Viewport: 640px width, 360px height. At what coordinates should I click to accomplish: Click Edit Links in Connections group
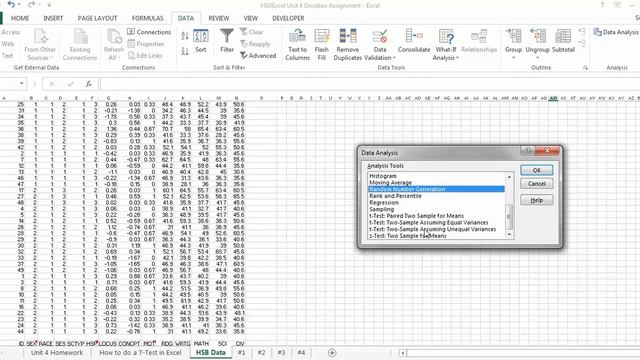click(145, 56)
